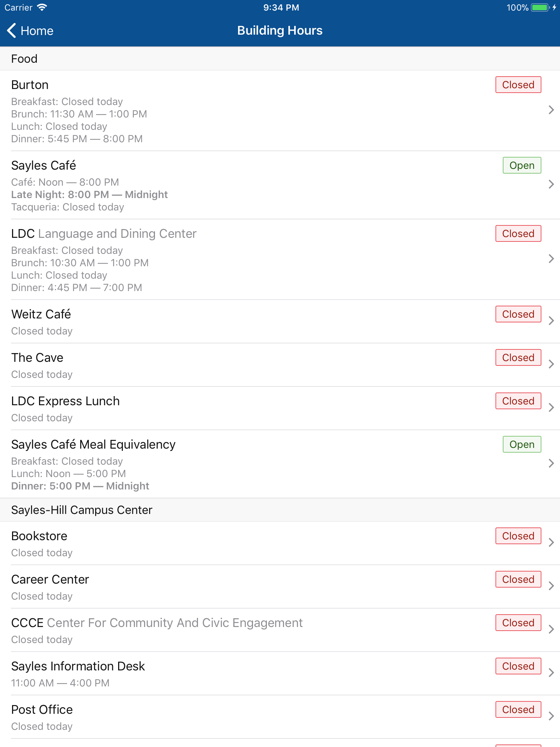This screenshot has height=747, width=560.
Task: Expand Sayles Café row with its chevron
Action: (x=551, y=184)
